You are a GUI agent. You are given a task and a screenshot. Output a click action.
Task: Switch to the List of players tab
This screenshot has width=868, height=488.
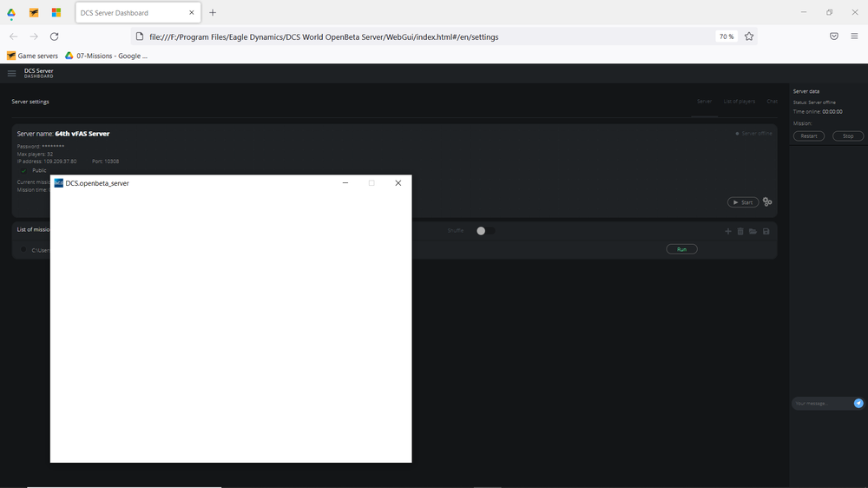(x=739, y=102)
